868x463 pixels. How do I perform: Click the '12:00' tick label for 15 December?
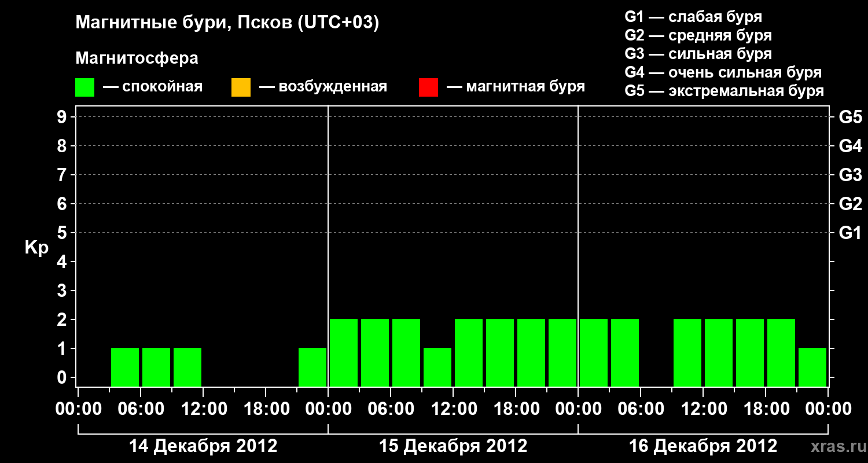click(x=453, y=409)
